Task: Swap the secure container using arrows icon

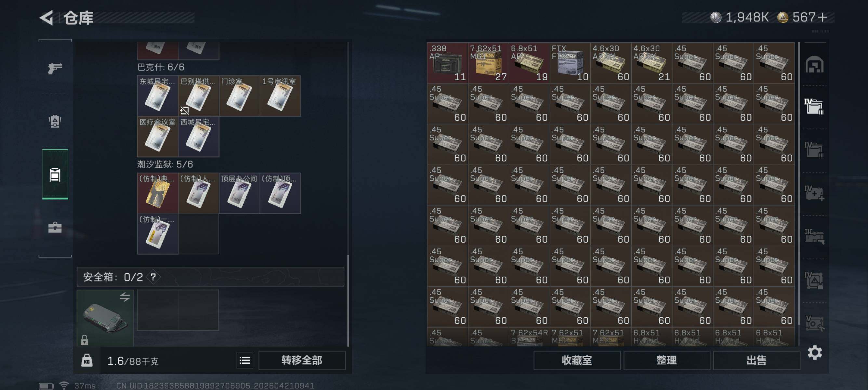Action: (x=125, y=297)
